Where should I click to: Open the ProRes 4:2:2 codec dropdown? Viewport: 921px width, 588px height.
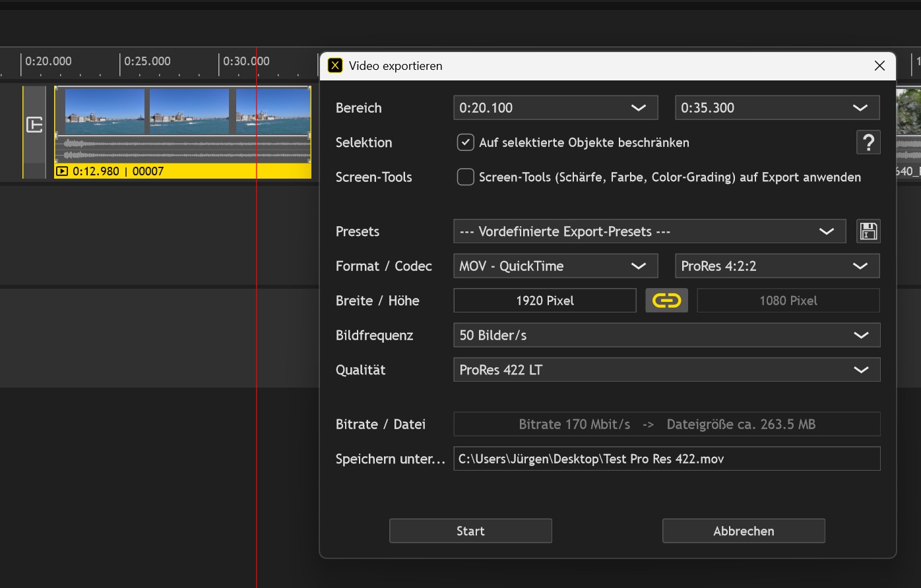777,266
